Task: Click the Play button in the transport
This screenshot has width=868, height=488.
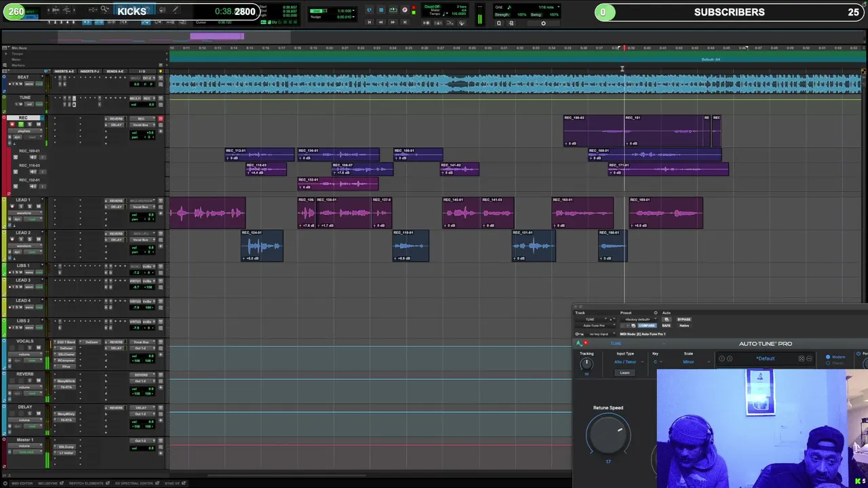Action: (x=393, y=9)
